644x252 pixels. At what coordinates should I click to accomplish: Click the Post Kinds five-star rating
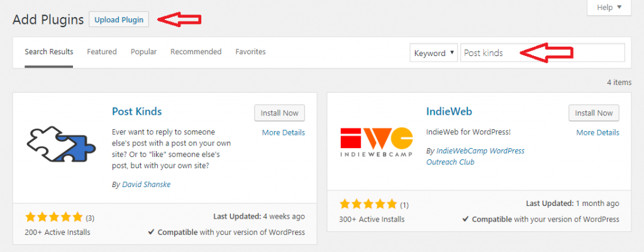pyautogui.click(x=54, y=217)
